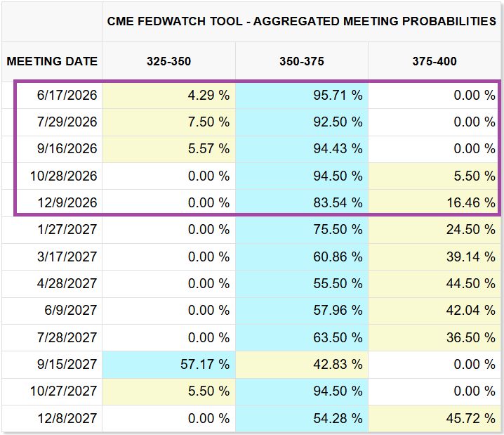Click the 42.83 % probability cell
Image resolution: width=504 pixels, height=435 pixels.
click(302, 365)
